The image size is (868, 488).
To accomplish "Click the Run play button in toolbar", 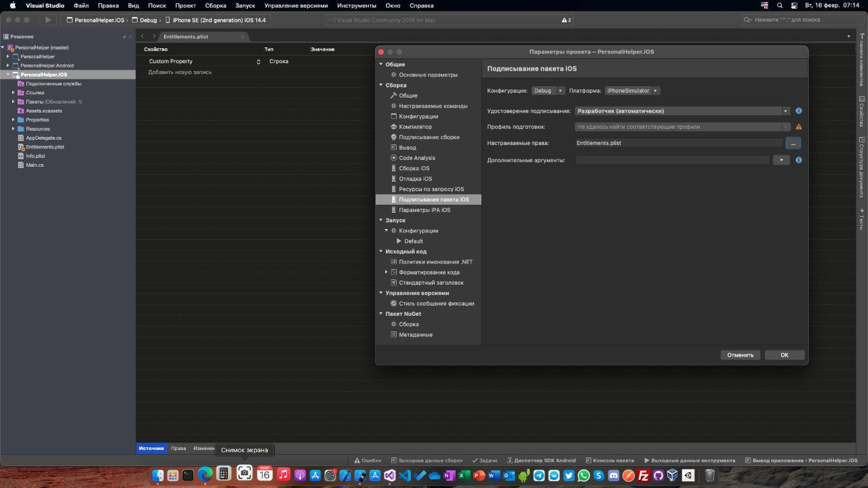I will (47, 20).
